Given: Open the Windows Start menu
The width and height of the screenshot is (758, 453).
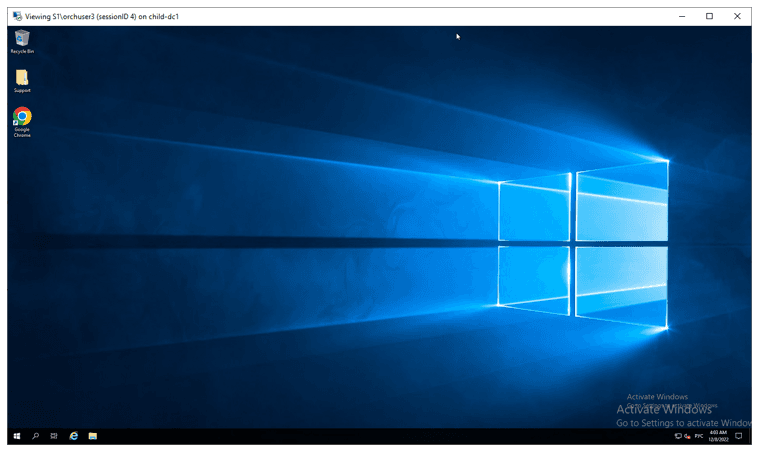Looking at the screenshot, I should pyautogui.click(x=17, y=436).
